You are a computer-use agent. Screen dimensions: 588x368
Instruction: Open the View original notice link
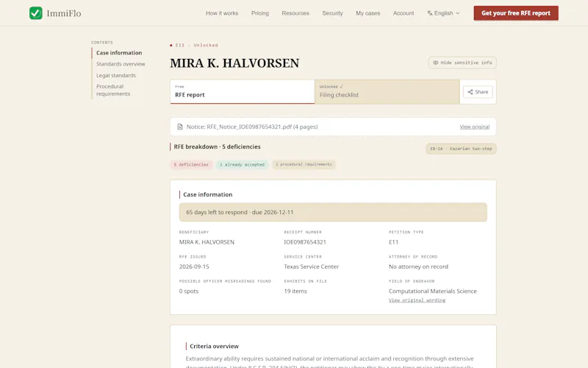pyautogui.click(x=474, y=127)
